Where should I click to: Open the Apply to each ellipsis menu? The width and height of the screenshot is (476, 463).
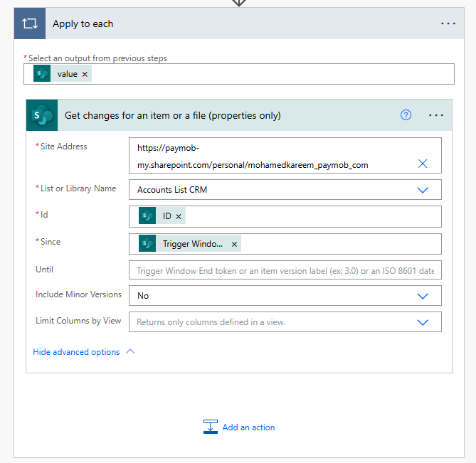pos(448,23)
